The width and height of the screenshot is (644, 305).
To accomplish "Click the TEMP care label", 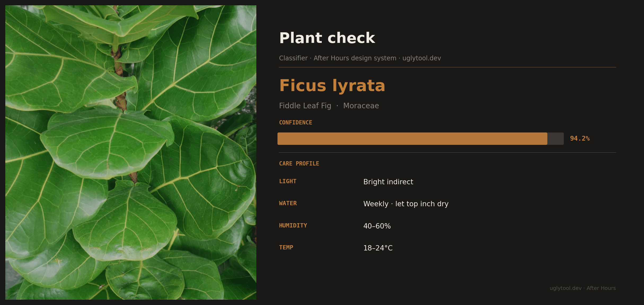I will tap(286, 247).
